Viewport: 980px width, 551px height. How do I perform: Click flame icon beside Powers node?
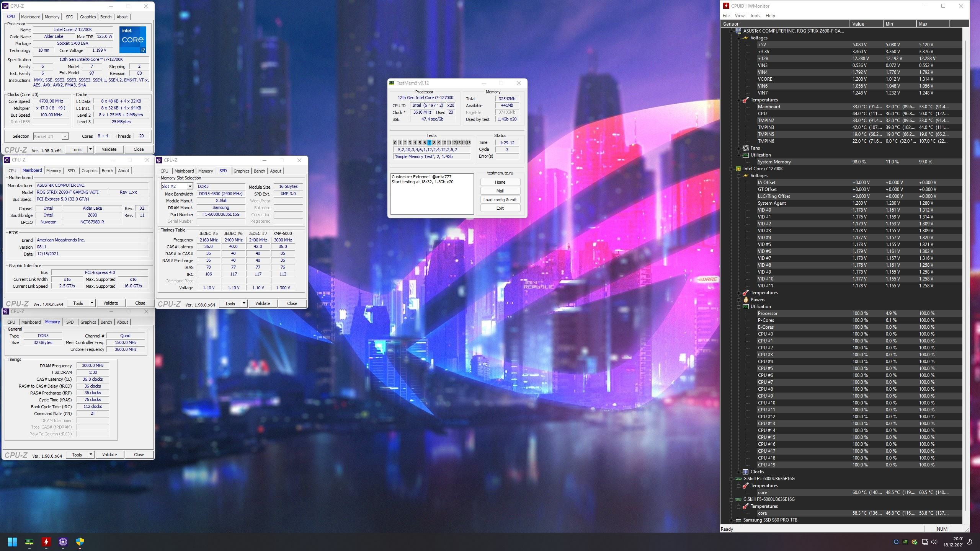click(746, 300)
